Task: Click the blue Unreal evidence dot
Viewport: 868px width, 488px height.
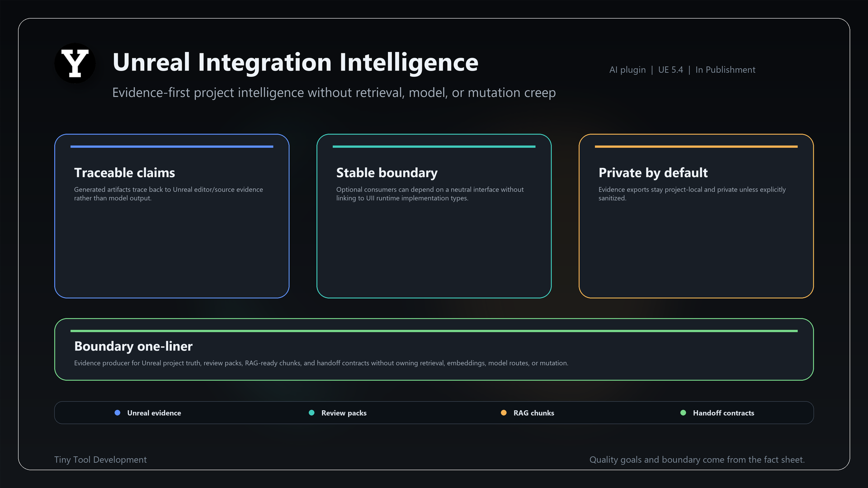Action: pyautogui.click(x=118, y=413)
